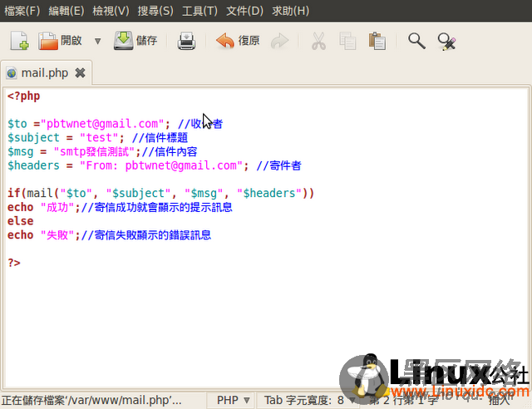Open find and replace icon

(446, 42)
